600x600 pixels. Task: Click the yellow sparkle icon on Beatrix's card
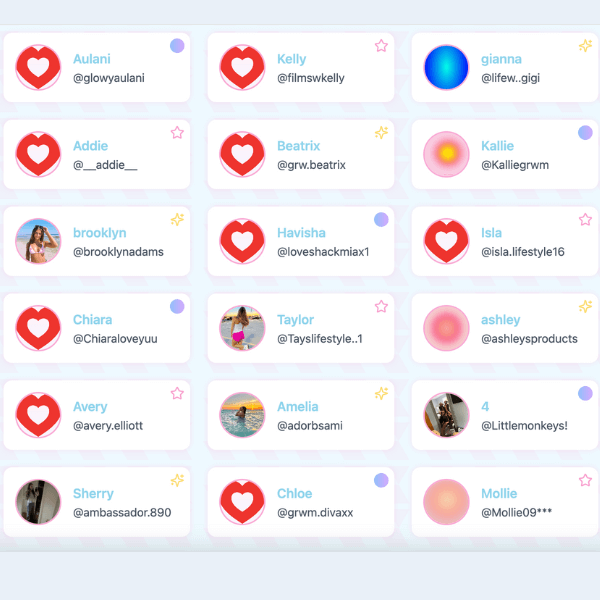point(381,133)
